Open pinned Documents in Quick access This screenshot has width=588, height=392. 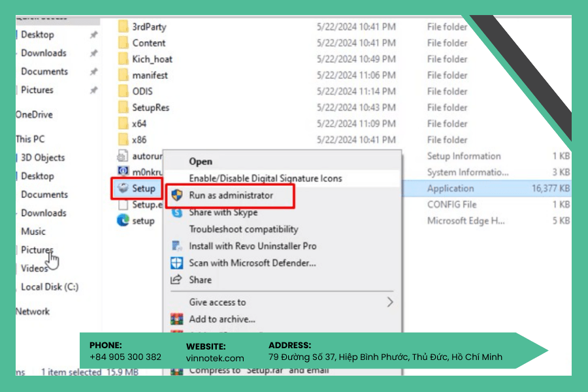[44, 71]
